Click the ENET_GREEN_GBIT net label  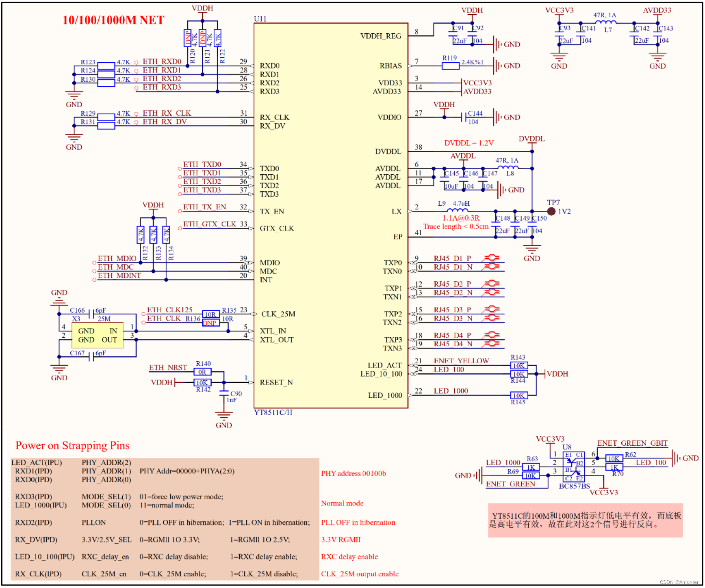point(632,443)
